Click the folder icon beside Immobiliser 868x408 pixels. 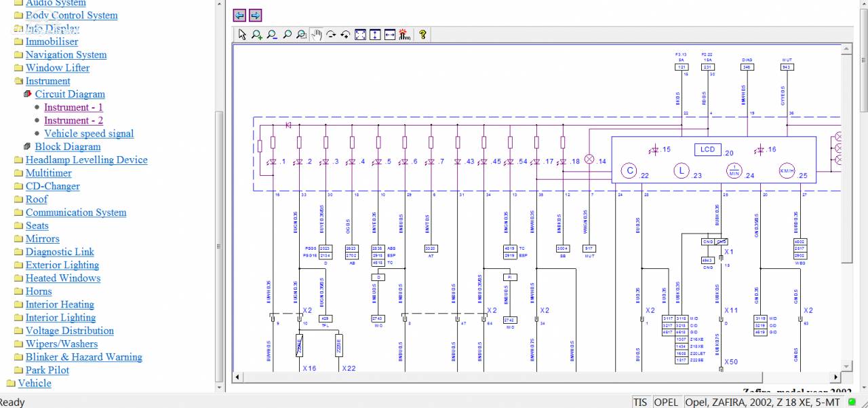tap(18, 42)
